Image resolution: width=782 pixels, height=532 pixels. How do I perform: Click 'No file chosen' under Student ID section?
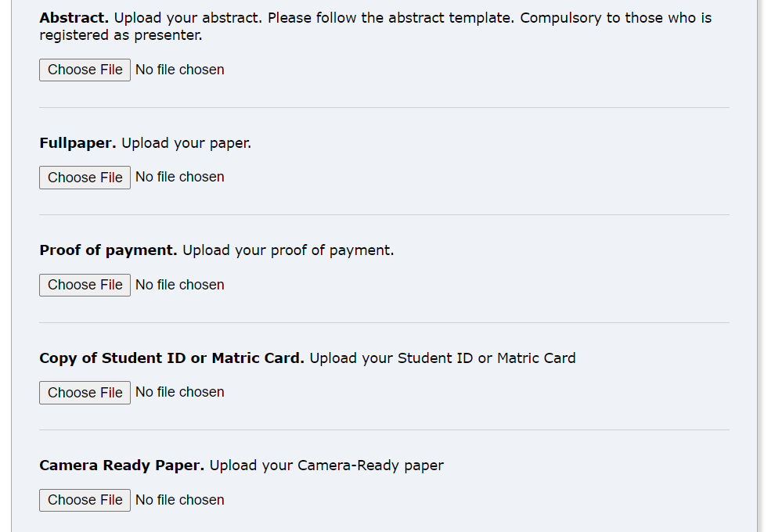180,392
